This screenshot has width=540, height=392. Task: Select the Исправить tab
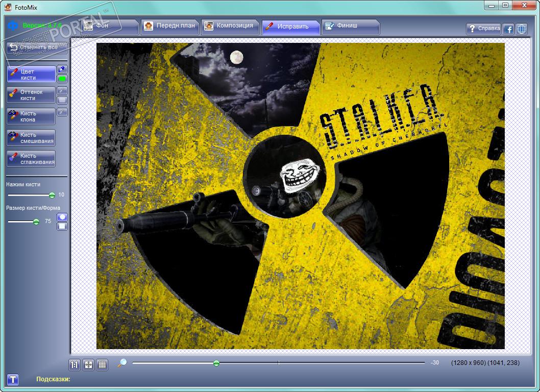[x=290, y=27]
